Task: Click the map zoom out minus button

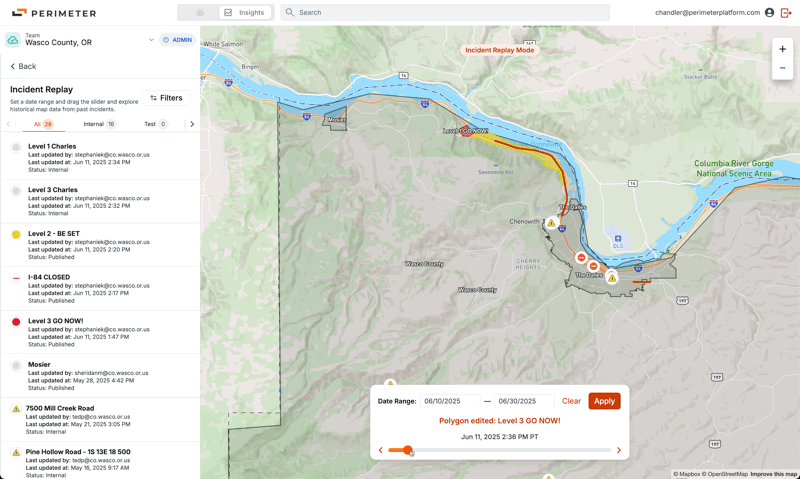Action: pyautogui.click(x=782, y=68)
